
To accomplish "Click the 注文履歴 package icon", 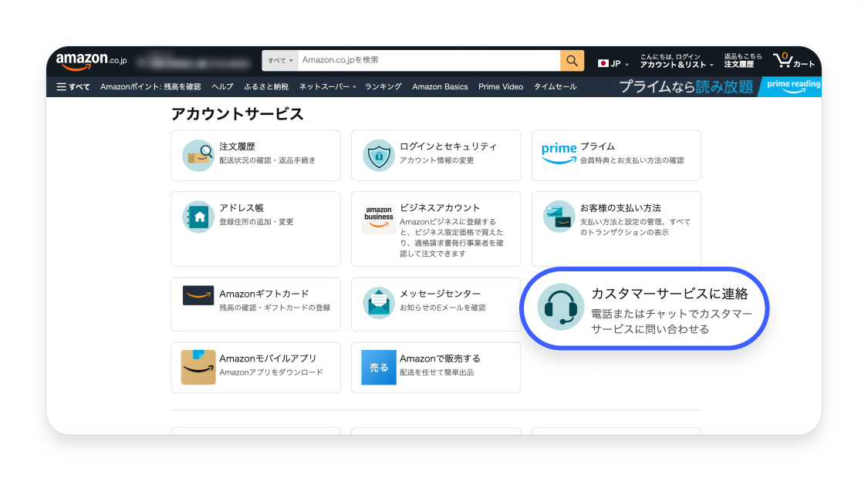I will tap(198, 156).
